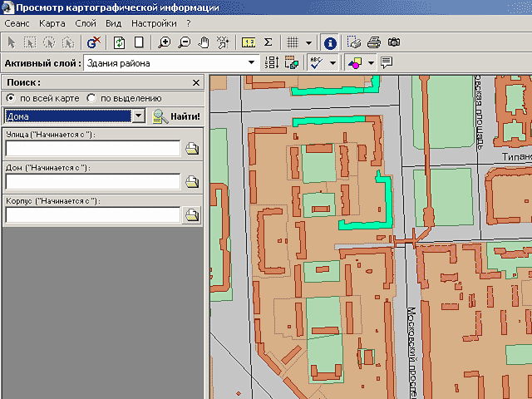Select the 'по выделению' radio button
The width and height of the screenshot is (532, 399).
91,98
